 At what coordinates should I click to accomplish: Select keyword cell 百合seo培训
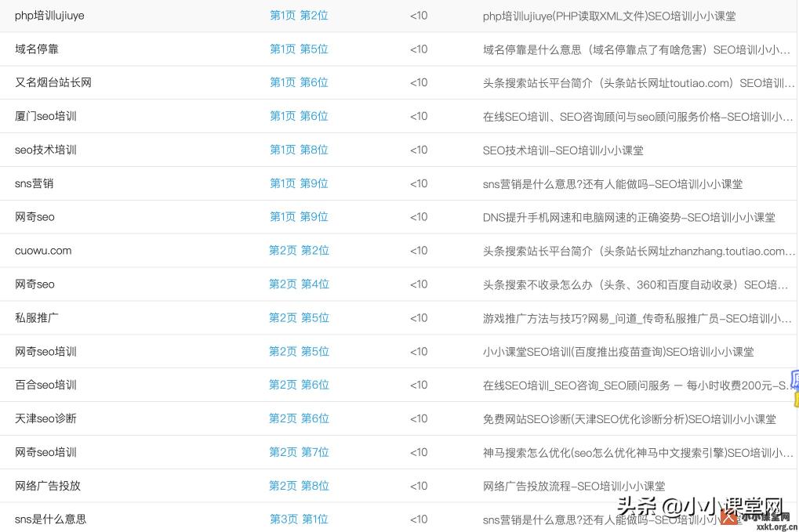tap(45, 385)
